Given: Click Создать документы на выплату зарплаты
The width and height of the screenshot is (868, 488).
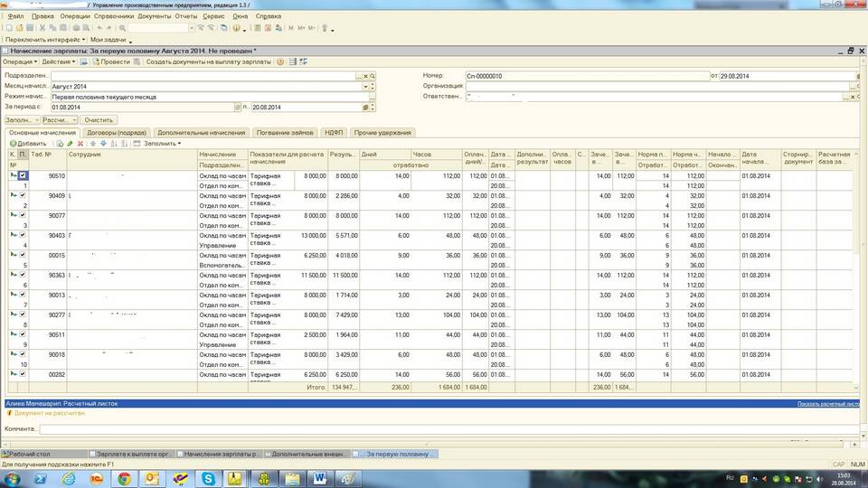Looking at the screenshot, I should pos(208,62).
